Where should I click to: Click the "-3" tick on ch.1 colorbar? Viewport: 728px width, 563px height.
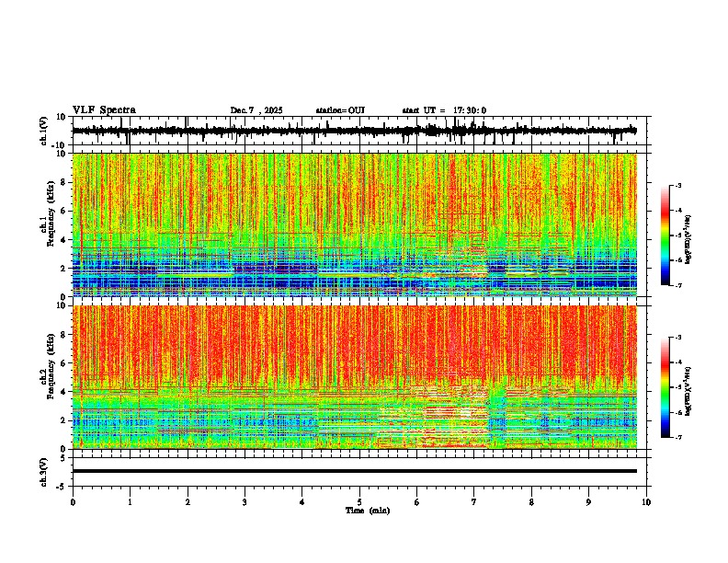point(677,185)
